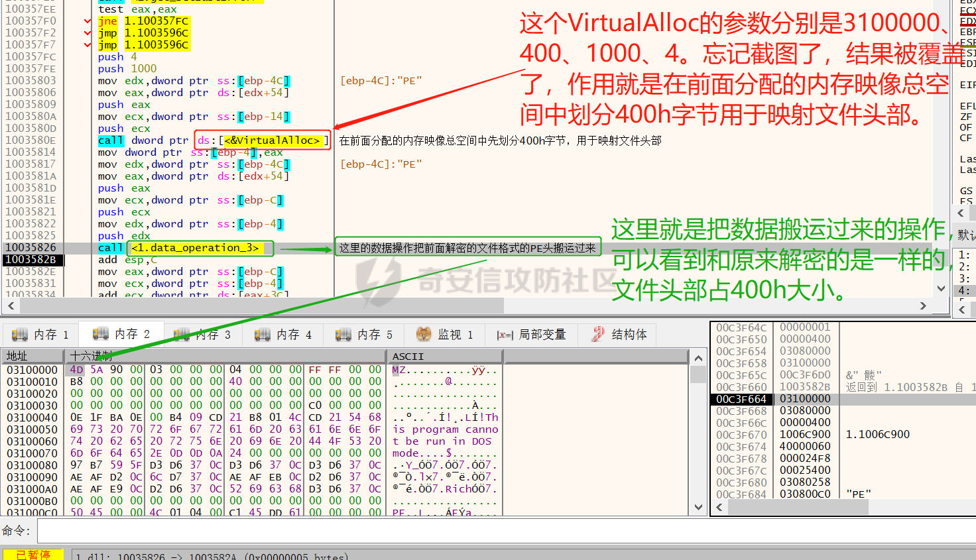Click the ZF flag in registers panel
Image resolution: width=976 pixels, height=560 pixels.
pos(966,117)
